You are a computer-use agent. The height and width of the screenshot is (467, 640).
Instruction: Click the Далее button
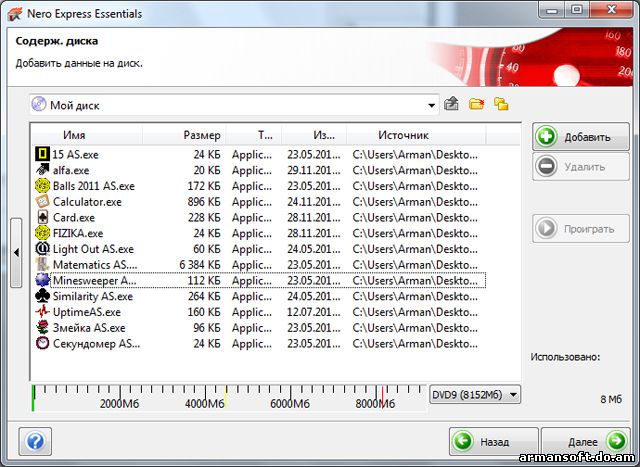point(586,441)
